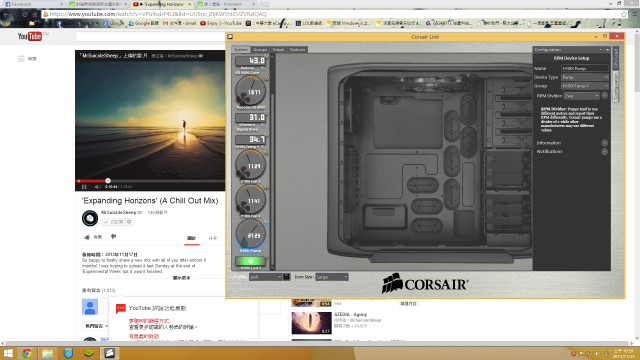Dislike the video with thumbs-down icon
Viewport: 640px width, 360px height.
pos(113,237)
